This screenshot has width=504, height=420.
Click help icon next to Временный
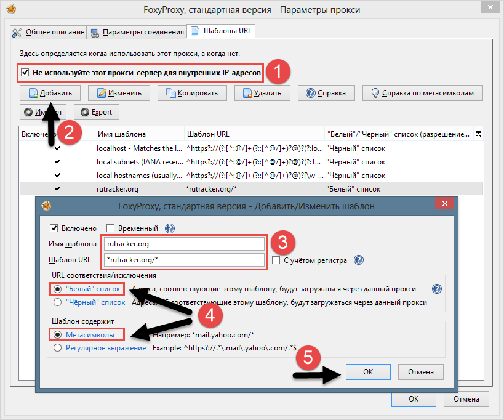click(x=170, y=228)
